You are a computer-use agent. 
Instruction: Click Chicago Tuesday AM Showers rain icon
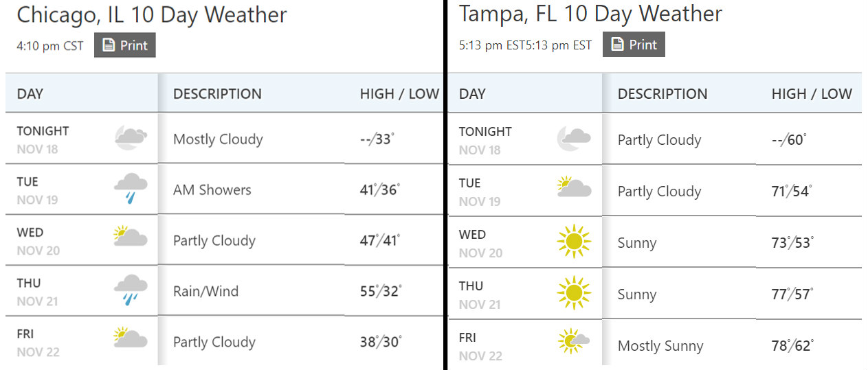point(131,189)
